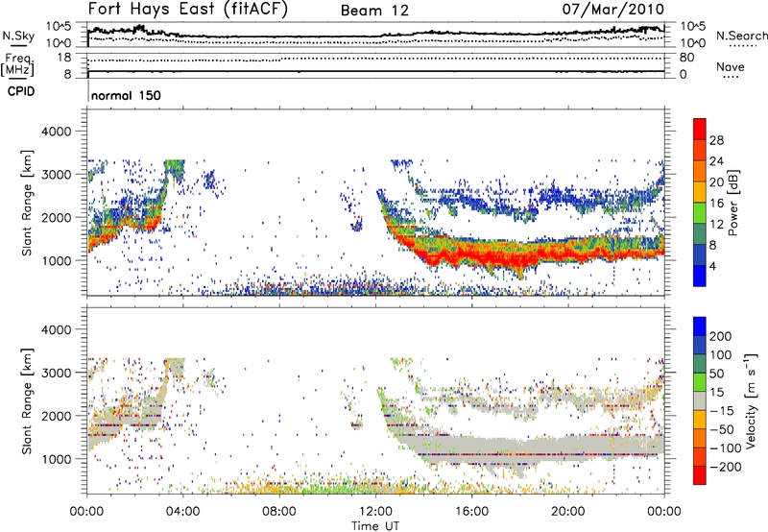
Task: Click the "N.Sky" legend label
Action: 18,36
